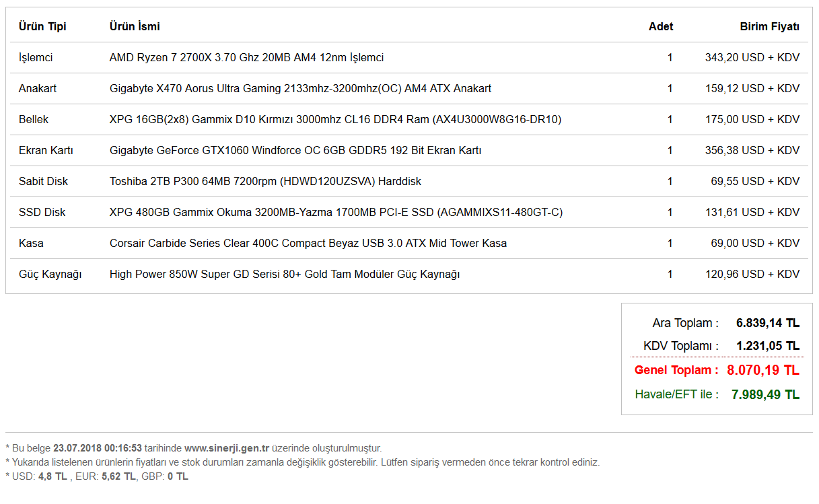This screenshot has width=819, height=504.
Task: Click the 69,55 USD + KDV price
Action: [x=756, y=182]
